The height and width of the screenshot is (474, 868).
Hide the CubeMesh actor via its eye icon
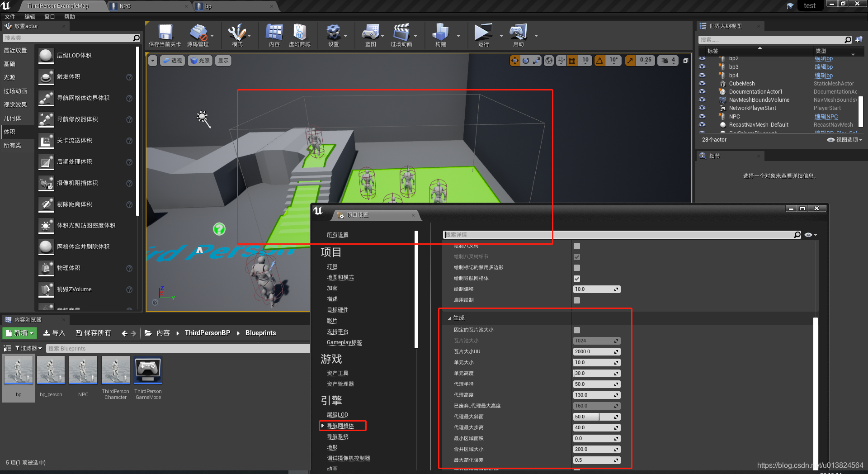(702, 83)
